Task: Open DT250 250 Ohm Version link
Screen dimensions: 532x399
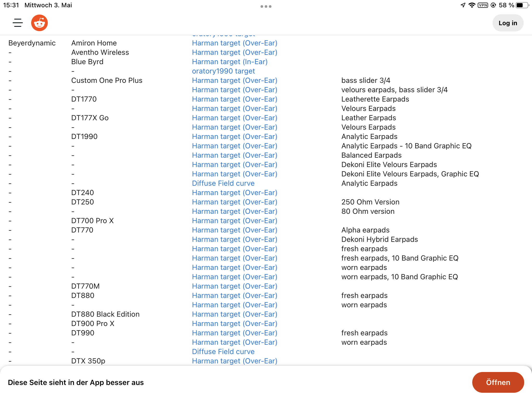Action: point(235,202)
